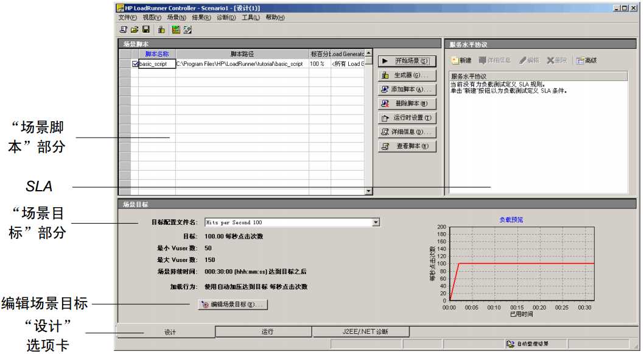Click the 开始场景(S) button label
The width and height of the screenshot is (644, 354).
click(412, 61)
